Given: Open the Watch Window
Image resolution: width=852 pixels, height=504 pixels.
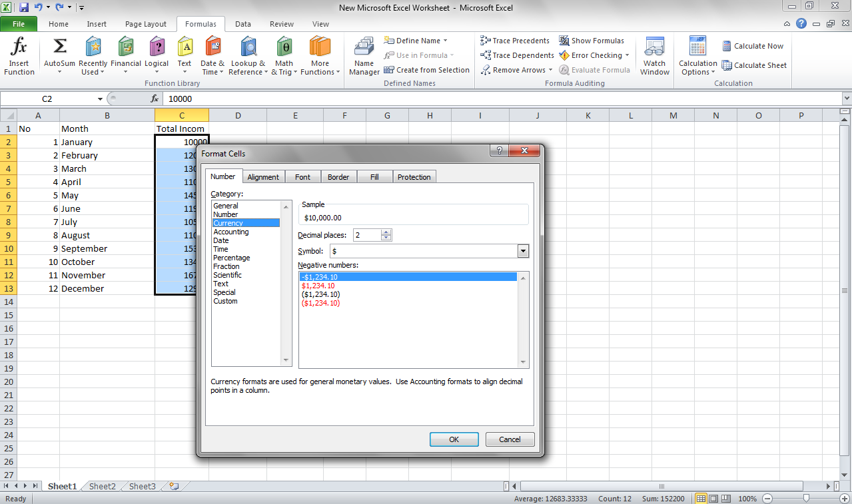Looking at the screenshot, I should click(654, 55).
